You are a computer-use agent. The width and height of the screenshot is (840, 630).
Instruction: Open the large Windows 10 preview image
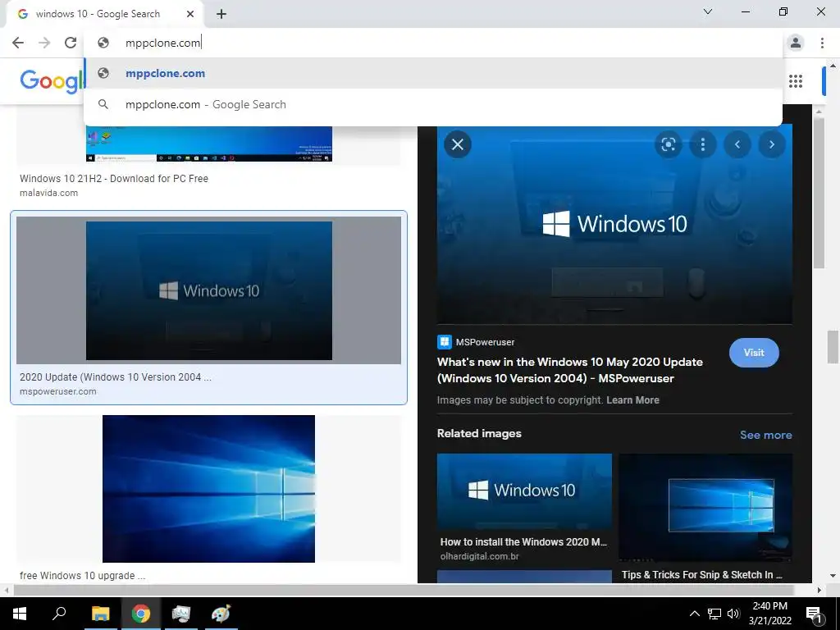click(614, 224)
